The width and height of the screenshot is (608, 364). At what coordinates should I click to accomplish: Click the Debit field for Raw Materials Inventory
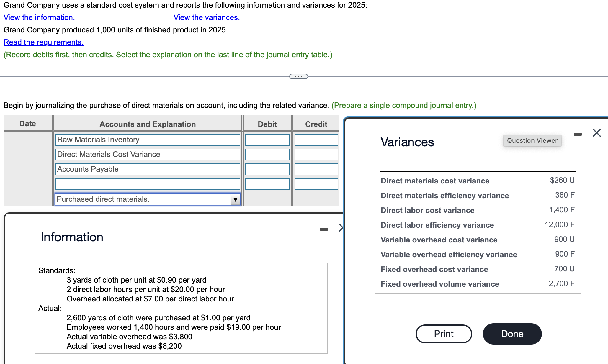tap(267, 140)
